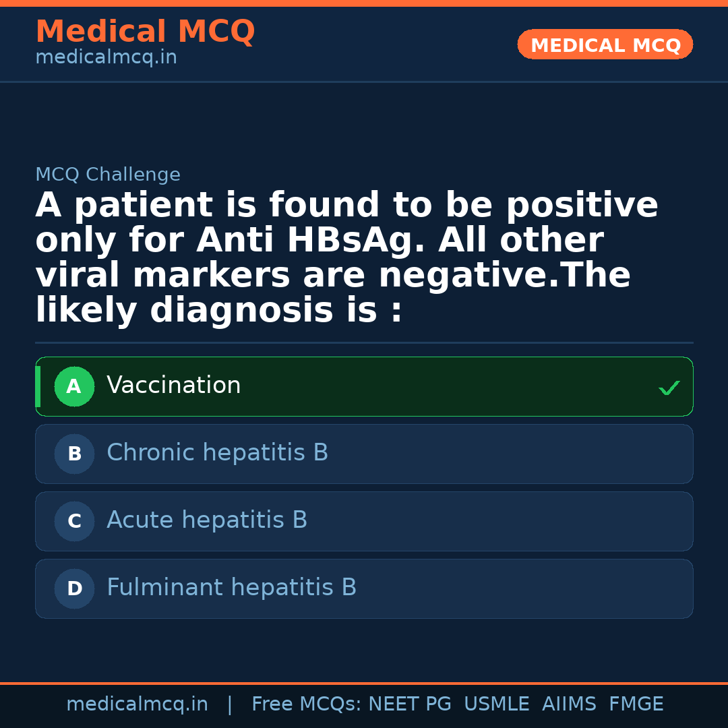Viewport: 728px width, 728px height.
Task: Select the C letter circle
Action: tap(74, 522)
